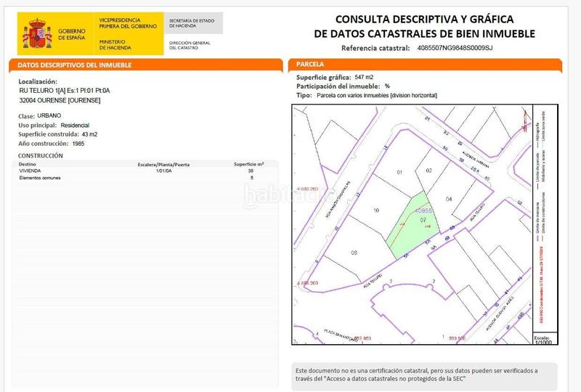Click parcel '01' on the cadastral map
Screen dimensions: 581x392
click(399, 172)
